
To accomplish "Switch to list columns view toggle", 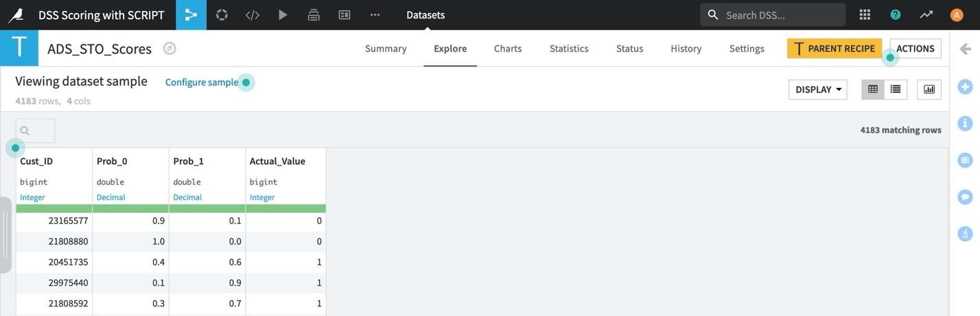I will click(x=896, y=89).
